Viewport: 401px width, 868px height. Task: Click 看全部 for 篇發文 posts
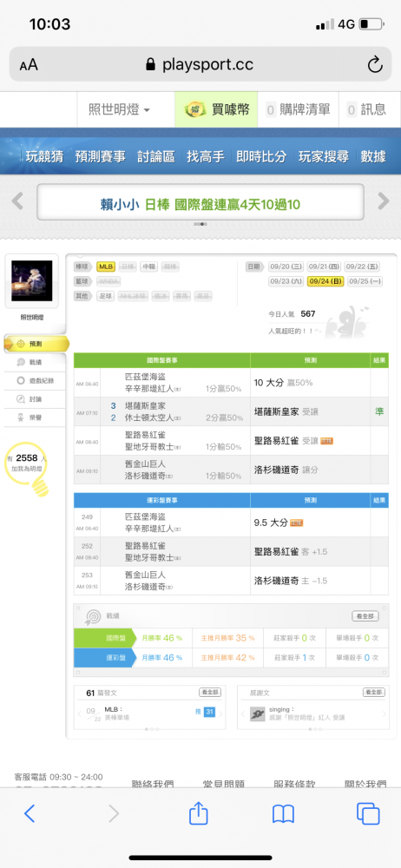click(x=210, y=693)
